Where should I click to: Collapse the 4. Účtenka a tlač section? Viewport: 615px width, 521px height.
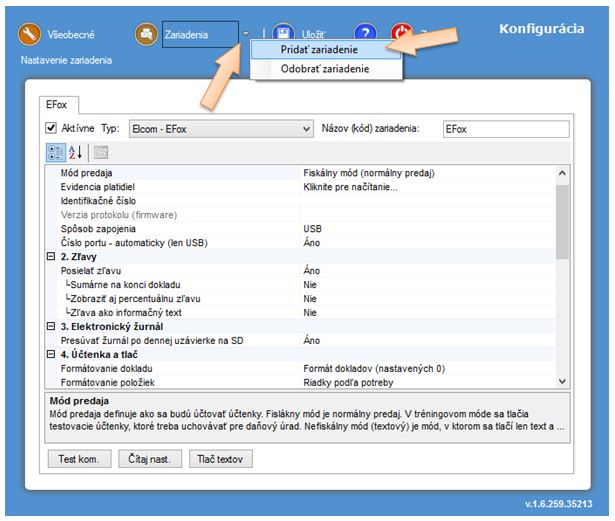coord(51,354)
